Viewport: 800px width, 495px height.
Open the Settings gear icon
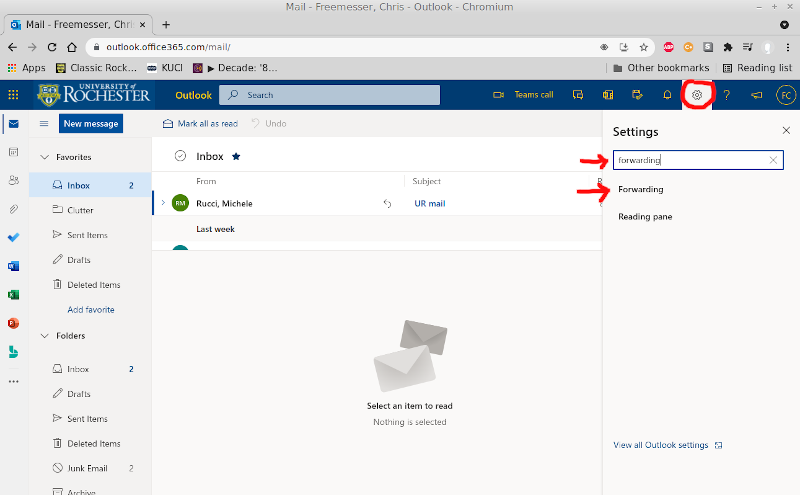pyautogui.click(x=697, y=95)
